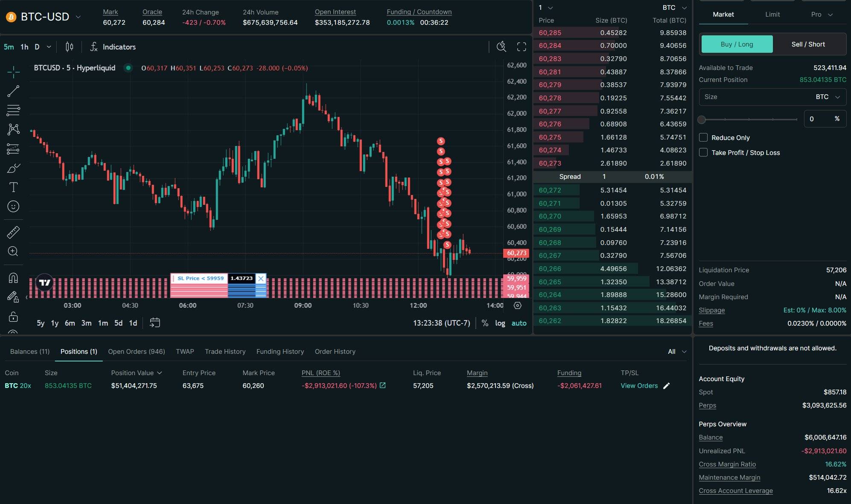Enable the Reduce Only checkbox
Image resolution: width=851 pixels, height=504 pixels.
coord(703,137)
